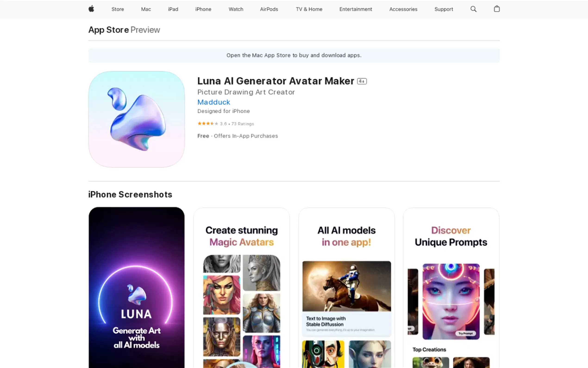Open the iPad menu item
Viewport: 588px width, 368px height.
click(x=173, y=9)
